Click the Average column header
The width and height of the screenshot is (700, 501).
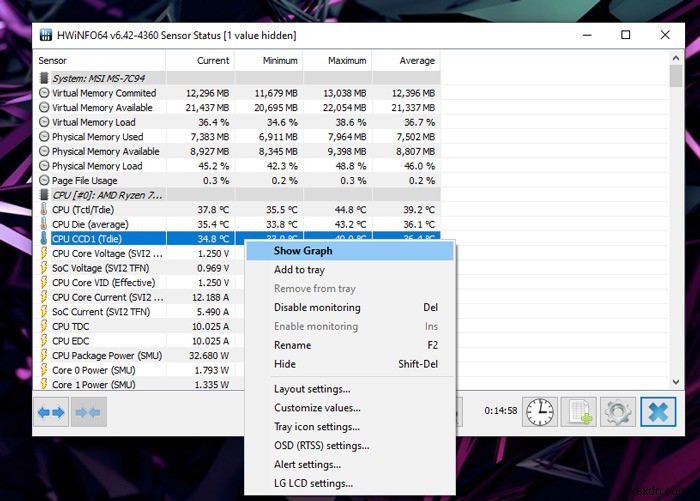coord(406,60)
